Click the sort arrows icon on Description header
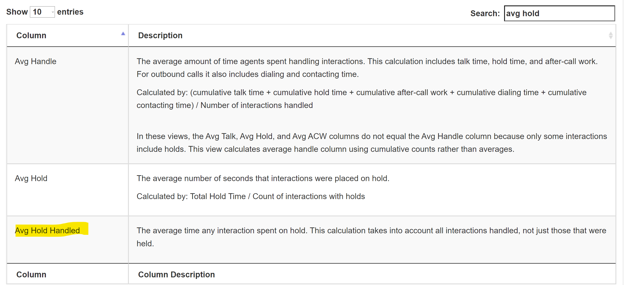 [x=610, y=35]
